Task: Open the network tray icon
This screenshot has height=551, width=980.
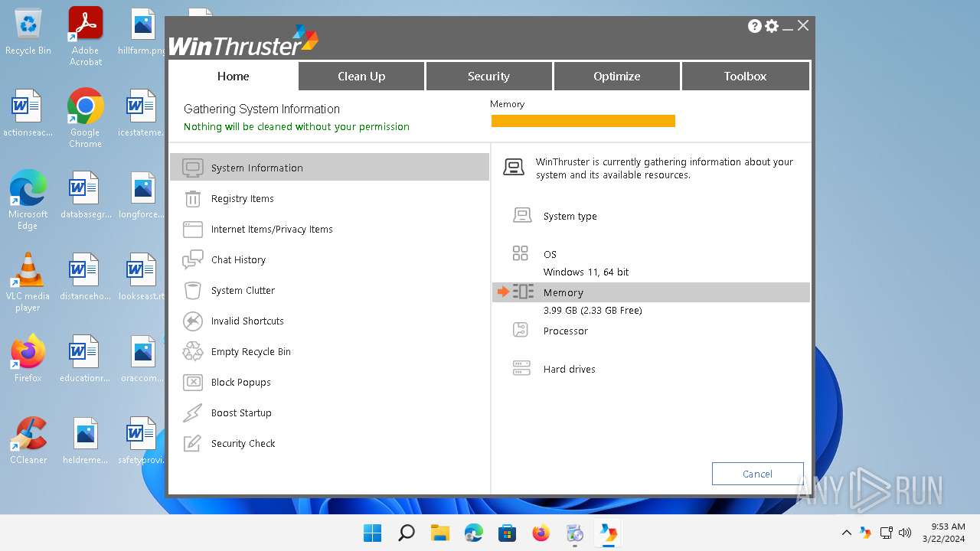Action: 887,533
